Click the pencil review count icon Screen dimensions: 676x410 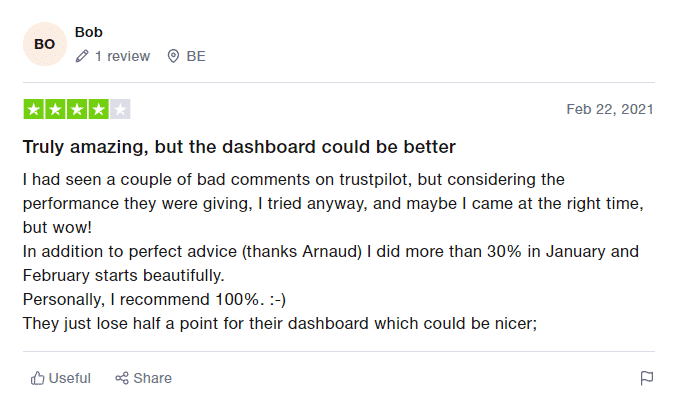[82, 56]
